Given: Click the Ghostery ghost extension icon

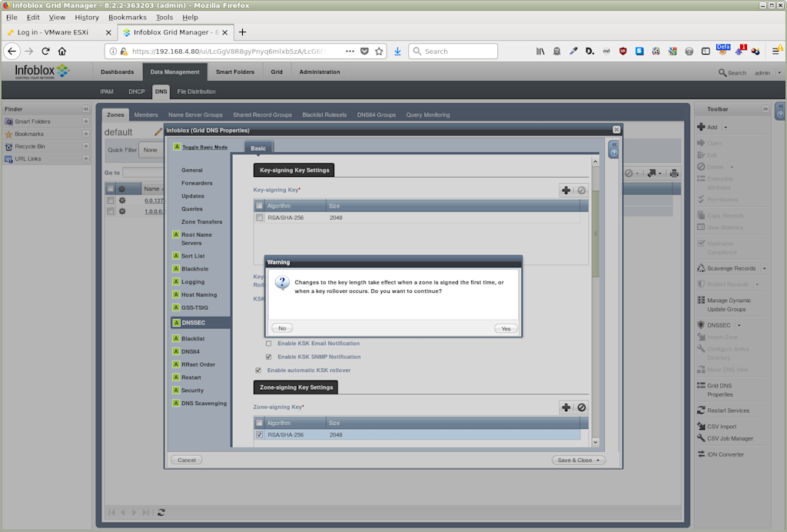Looking at the screenshot, I should 556,52.
